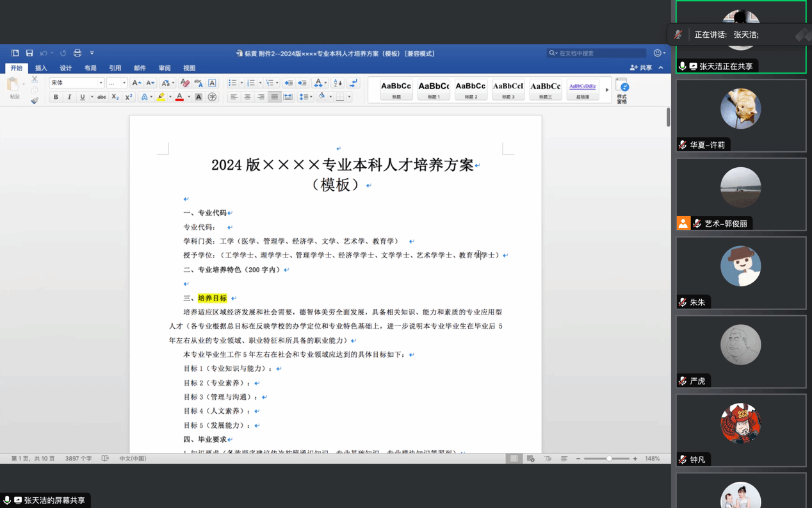Open the Styles Pane (样式窗格)

click(x=622, y=91)
